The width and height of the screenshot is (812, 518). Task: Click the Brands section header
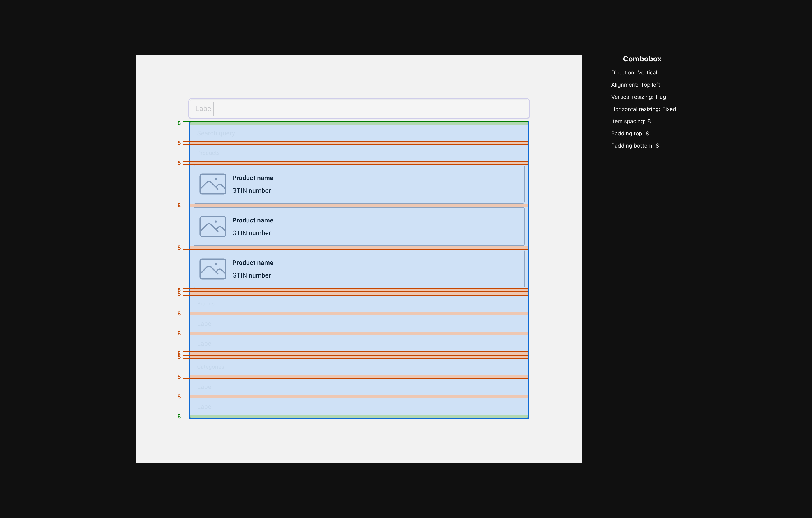pyautogui.click(x=359, y=304)
